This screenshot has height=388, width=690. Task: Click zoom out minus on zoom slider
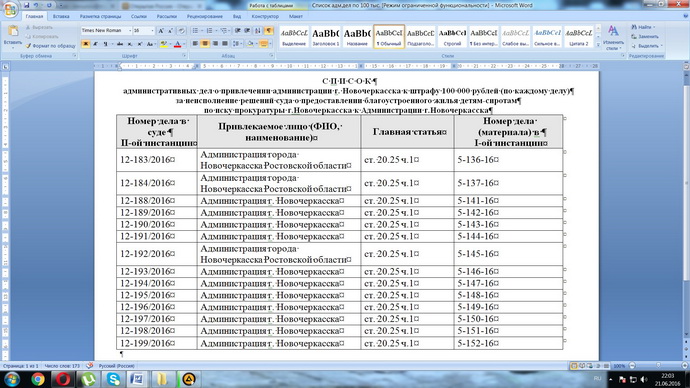point(632,366)
